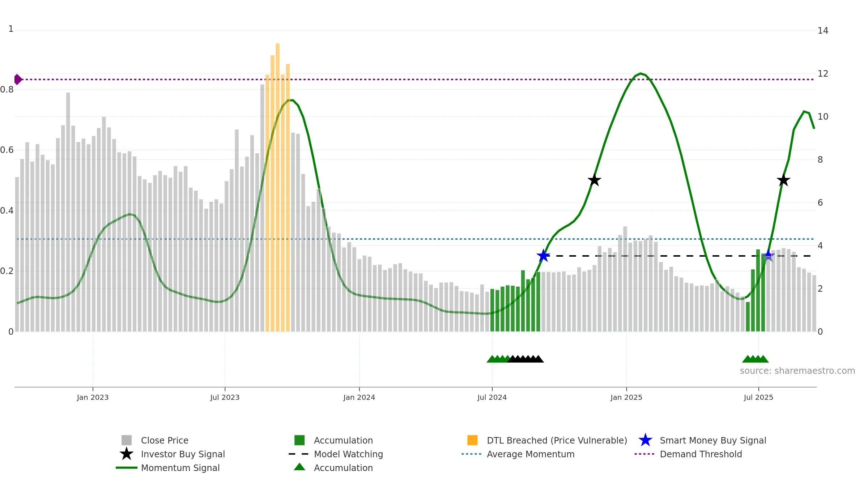The image size is (868, 488).
Task: Click the Jul 2025 x-axis label
Action: [x=758, y=398]
